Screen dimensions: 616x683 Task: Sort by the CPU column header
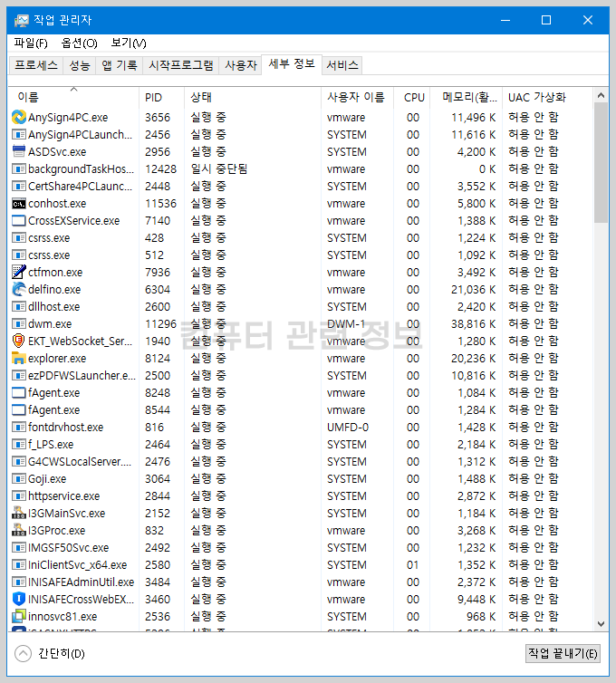click(x=411, y=97)
